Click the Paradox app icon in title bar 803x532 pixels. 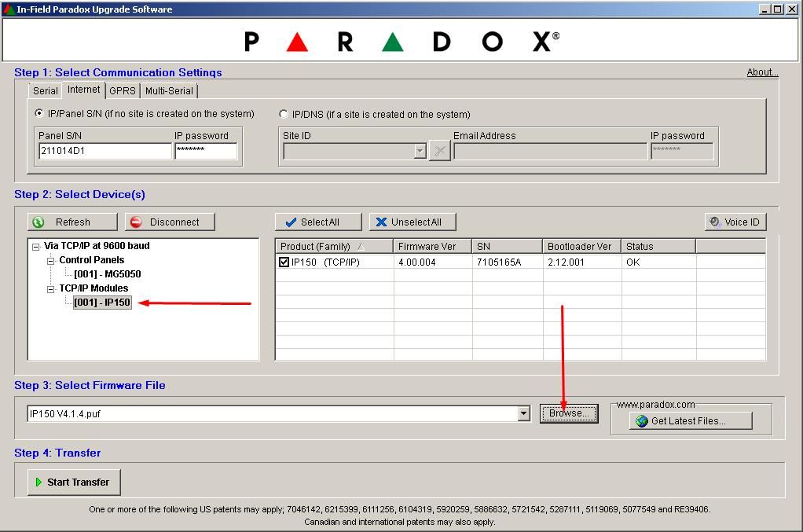tap(9, 9)
